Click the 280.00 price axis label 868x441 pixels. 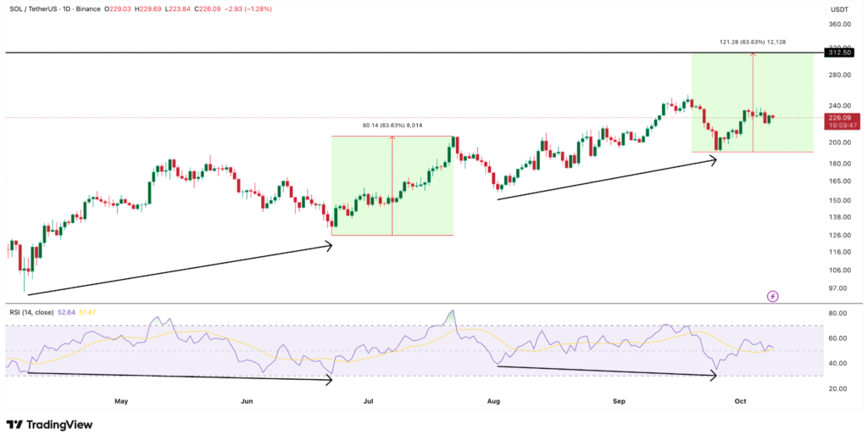tap(840, 75)
